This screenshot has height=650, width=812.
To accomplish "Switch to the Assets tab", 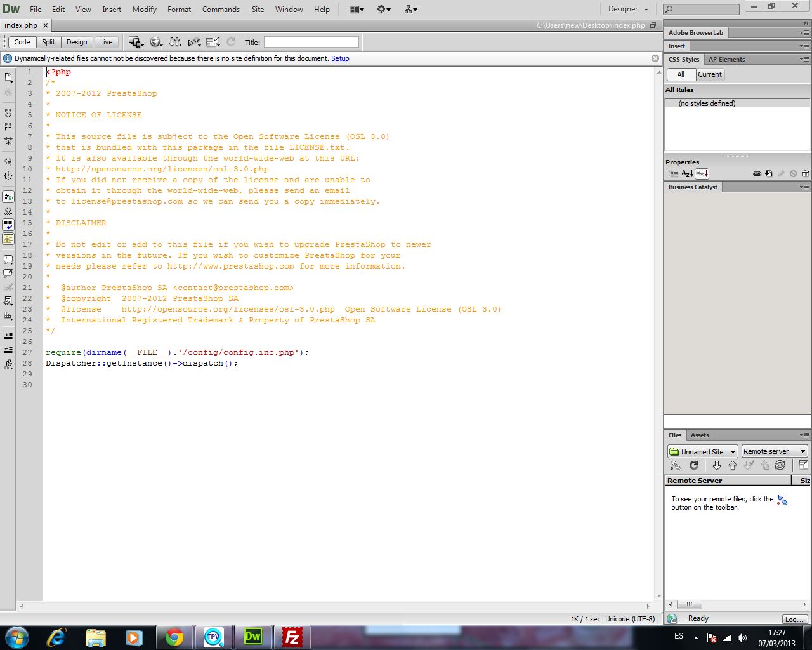I will click(700, 435).
